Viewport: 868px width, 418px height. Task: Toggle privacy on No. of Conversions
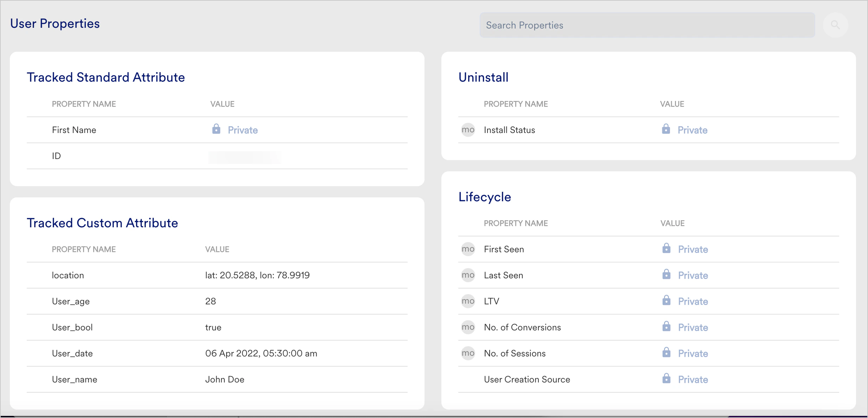coord(693,327)
